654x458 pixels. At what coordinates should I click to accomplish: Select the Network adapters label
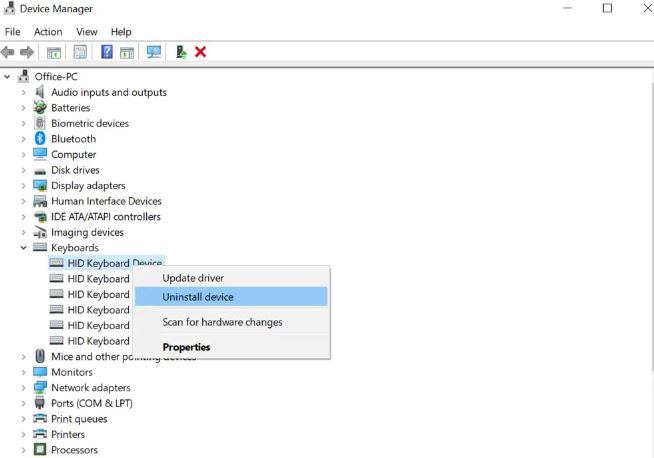click(91, 388)
